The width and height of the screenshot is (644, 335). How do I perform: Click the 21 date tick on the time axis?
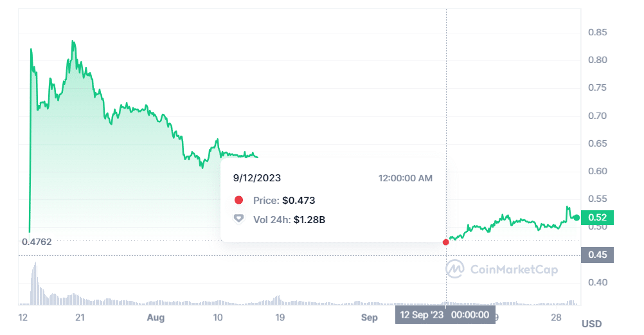click(80, 318)
